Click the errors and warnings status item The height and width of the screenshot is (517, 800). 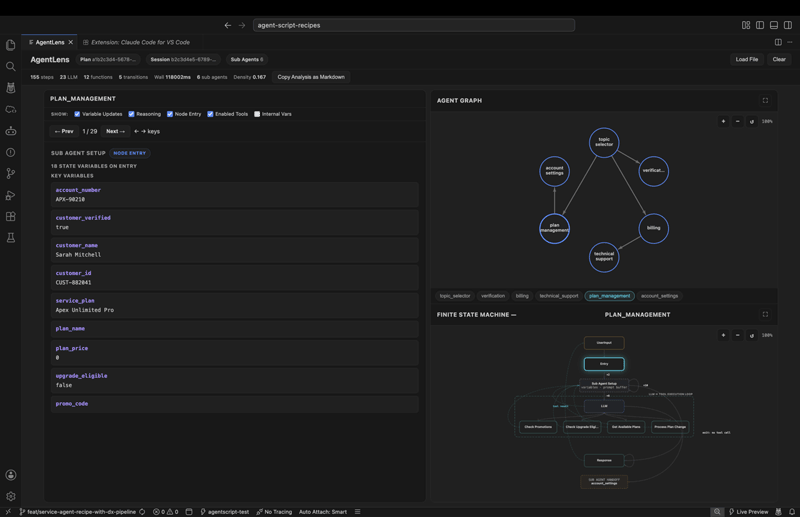pyautogui.click(x=165, y=511)
